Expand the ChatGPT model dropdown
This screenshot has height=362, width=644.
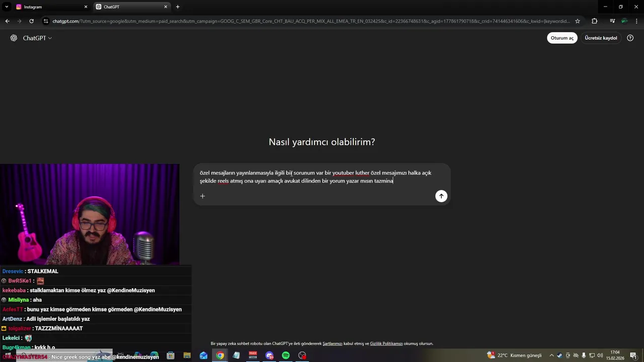coord(38,38)
